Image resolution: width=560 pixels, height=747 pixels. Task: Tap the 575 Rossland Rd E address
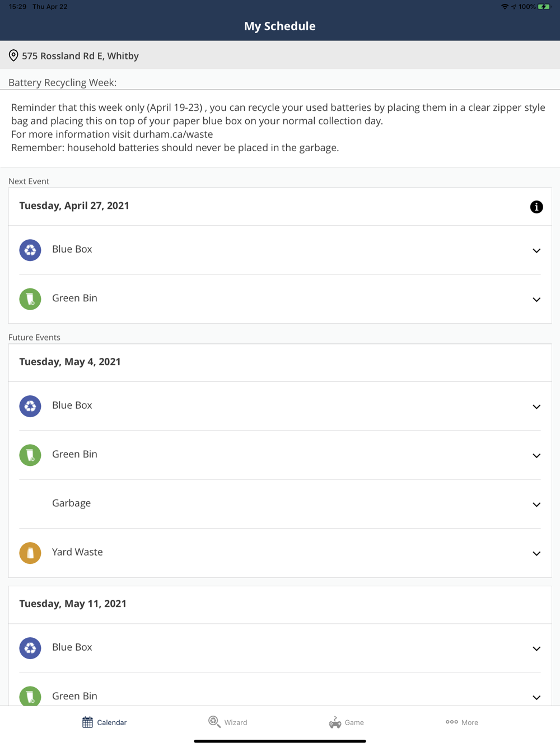[x=80, y=56]
